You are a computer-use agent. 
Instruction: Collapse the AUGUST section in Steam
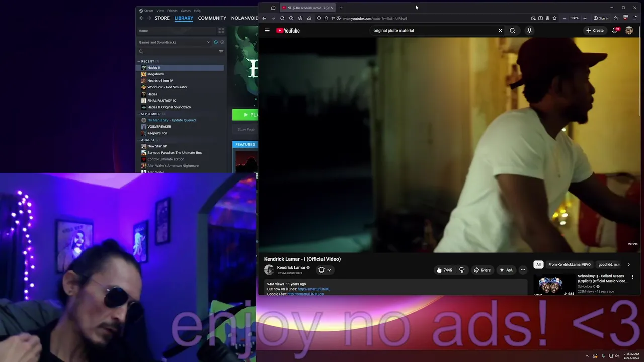(x=139, y=140)
